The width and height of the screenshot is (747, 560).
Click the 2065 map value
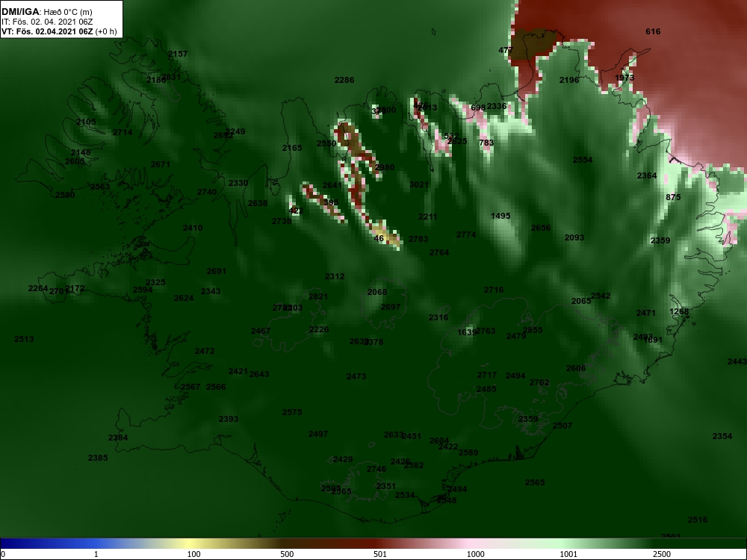point(581,301)
